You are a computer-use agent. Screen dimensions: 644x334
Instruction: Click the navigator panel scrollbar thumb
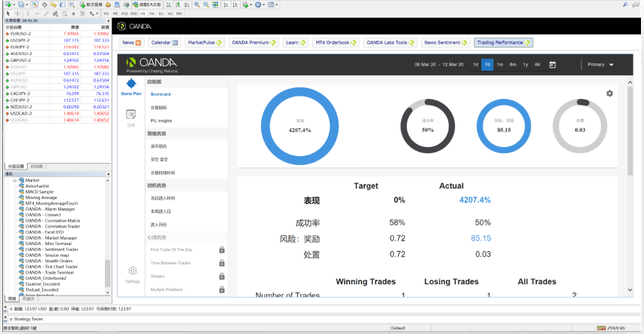[x=108, y=273]
